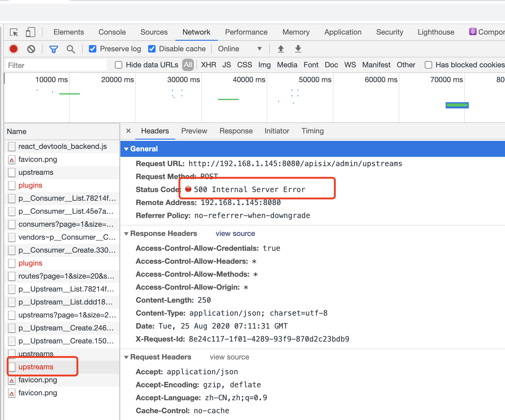Screen dimensions: 505x420
Task: Select the first red plugins request
Action: coord(62,185)
